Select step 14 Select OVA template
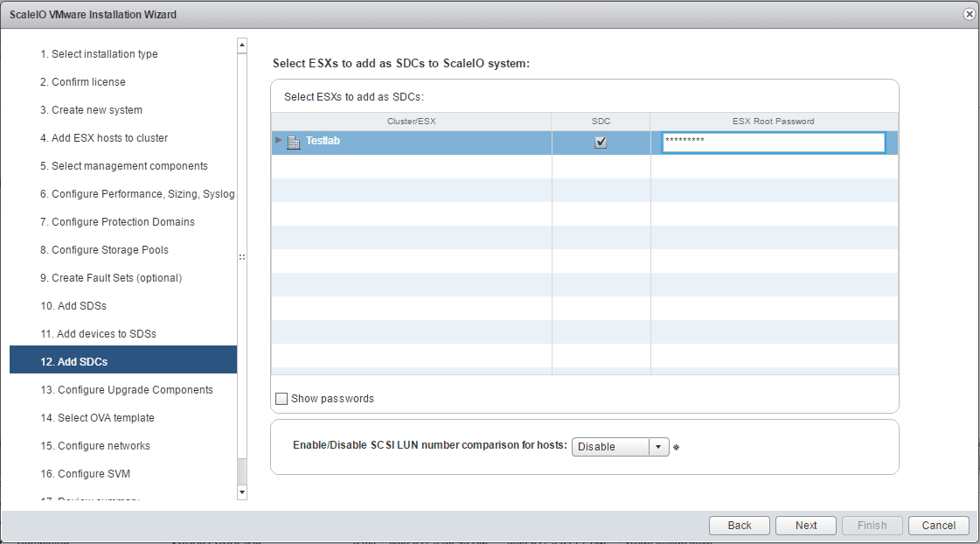The width and height of the screenshot is (980, 544). coord(98,418)
